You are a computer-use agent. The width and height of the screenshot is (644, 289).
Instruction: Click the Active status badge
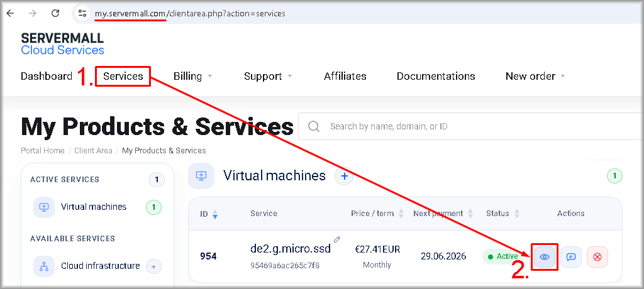click(504, 256)
